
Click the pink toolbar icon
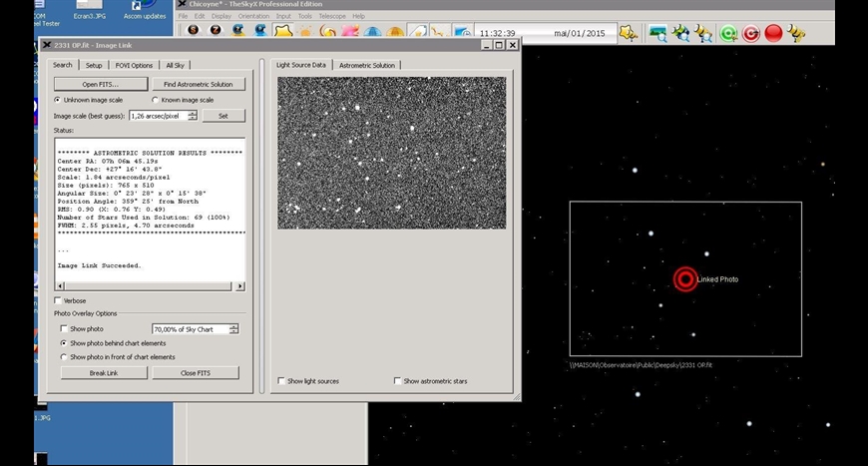point(350,33)
